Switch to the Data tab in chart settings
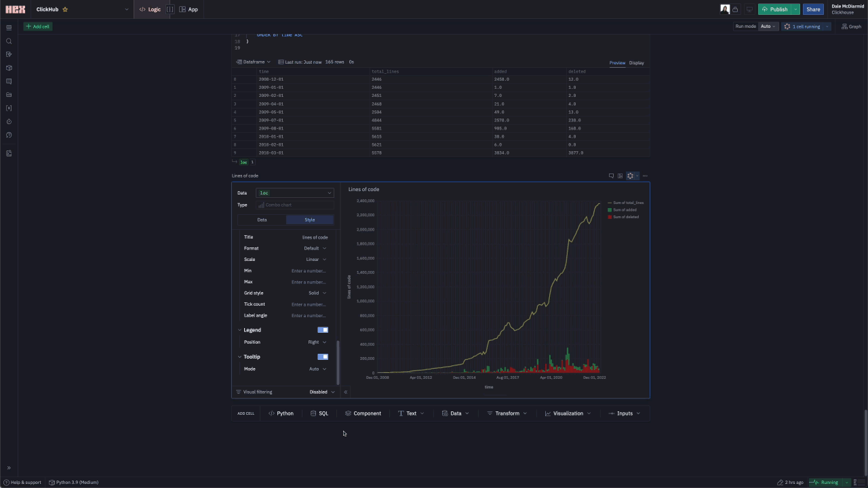Screen dimensions: 868x488 pos(262,220)
